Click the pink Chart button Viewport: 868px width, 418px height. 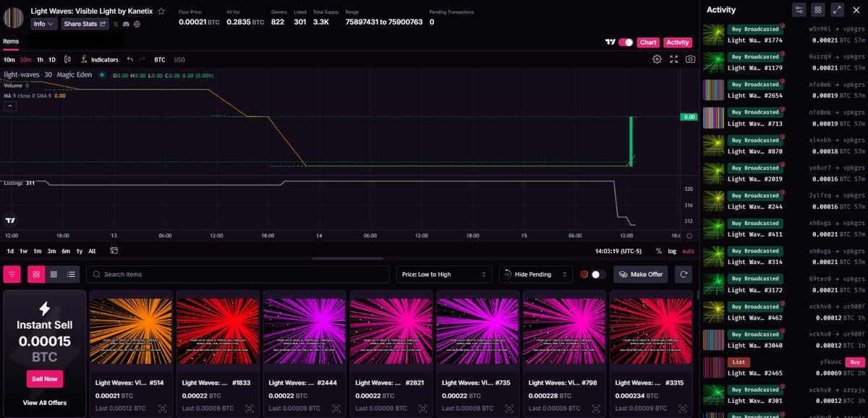click(x=649, y=43)
